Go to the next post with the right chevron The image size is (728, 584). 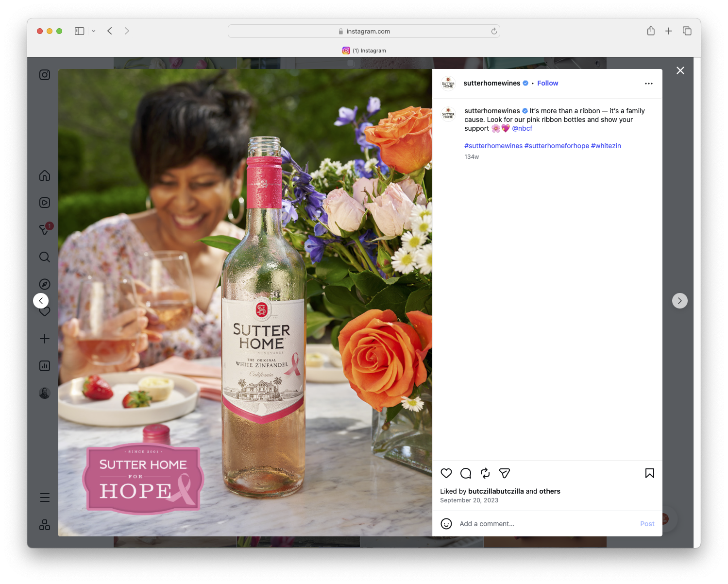coord(679,300)
